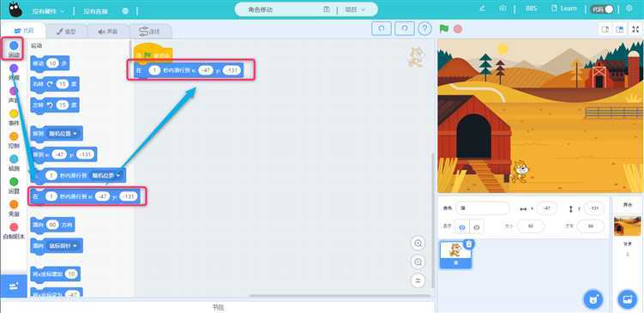Add a new backdrop with image button
Viewport: 644px width, 313px height.
[628, 299]
